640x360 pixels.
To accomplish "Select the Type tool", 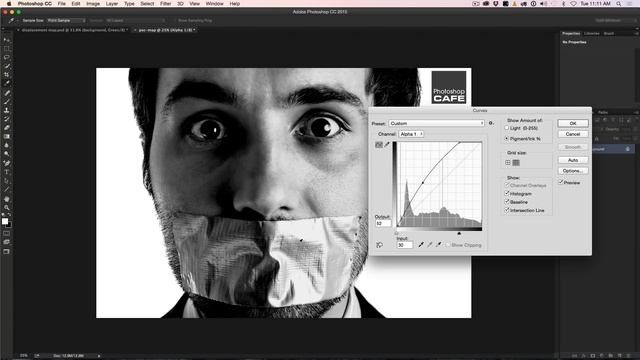I will coord(7,172).
